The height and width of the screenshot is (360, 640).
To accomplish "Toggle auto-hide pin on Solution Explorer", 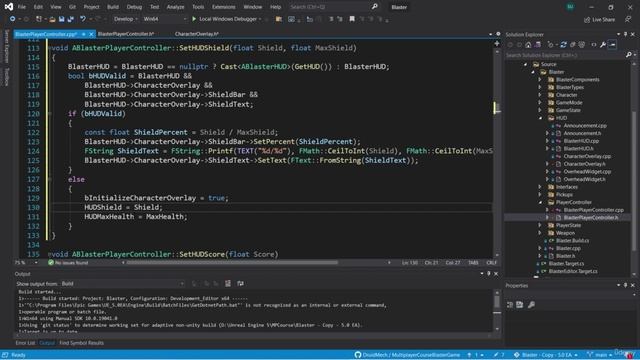I will tap(625, 34).
